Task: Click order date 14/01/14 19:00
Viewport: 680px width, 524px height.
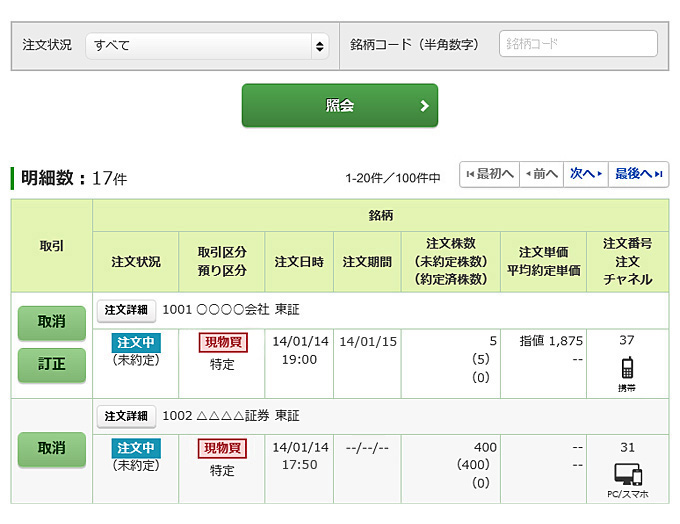Action: (x=300, y=350)
